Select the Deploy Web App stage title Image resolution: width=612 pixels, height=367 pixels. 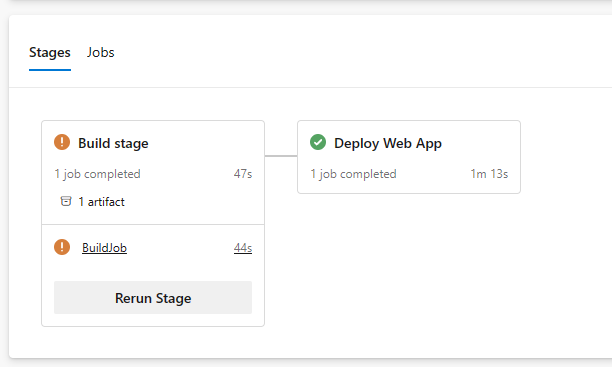(x=388, y=143)
